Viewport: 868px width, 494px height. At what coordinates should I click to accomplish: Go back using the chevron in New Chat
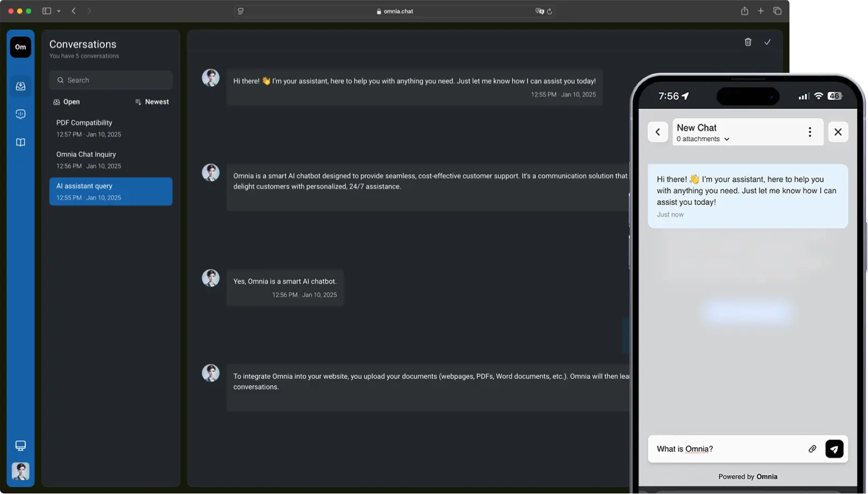[x=658, y=131]
